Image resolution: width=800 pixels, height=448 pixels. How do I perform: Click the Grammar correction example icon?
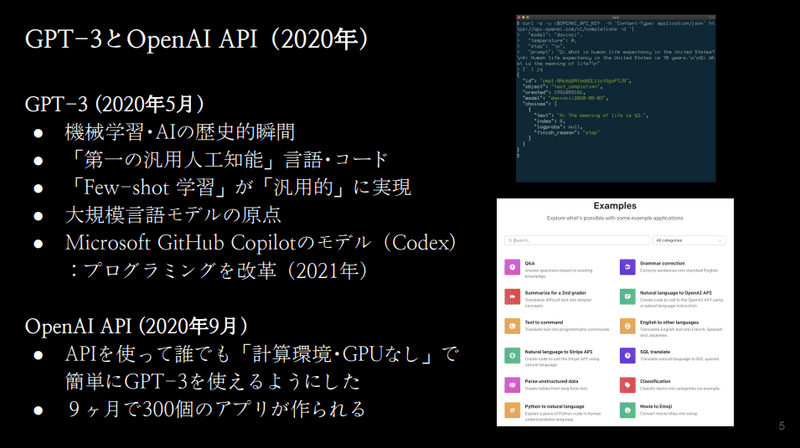tap(628, 267)
